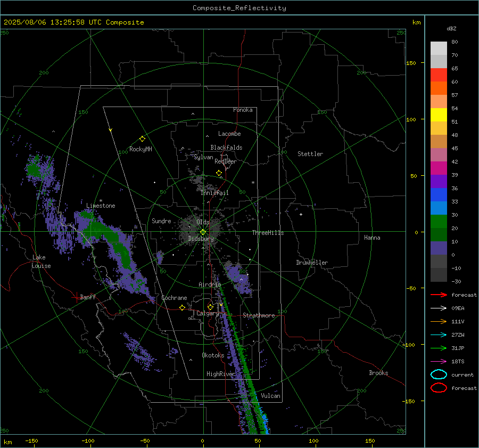Click the Lacombe city label
The image size is (479, 448).
pyautogui.click(x=229, y=134)
